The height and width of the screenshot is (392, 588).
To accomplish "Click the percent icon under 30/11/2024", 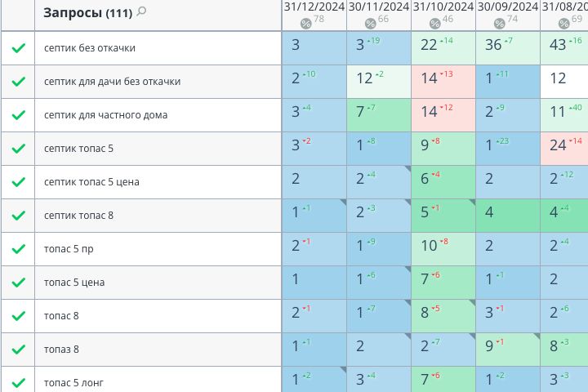I will pyautogui.click(x=370, y=23).
